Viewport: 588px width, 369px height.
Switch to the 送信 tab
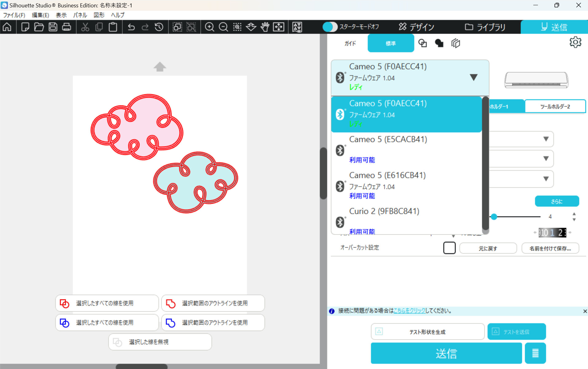[x=554, y=27]
